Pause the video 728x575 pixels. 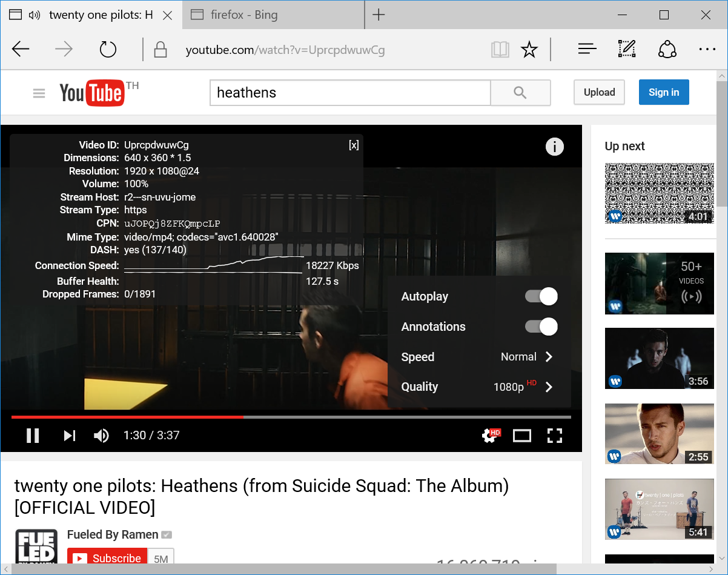[33, 436]
